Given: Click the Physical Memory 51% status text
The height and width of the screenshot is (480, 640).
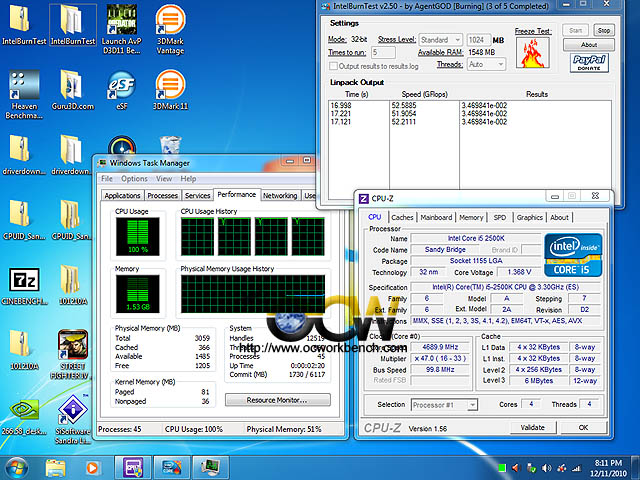Looking at the screenshot, I should 284,429.
